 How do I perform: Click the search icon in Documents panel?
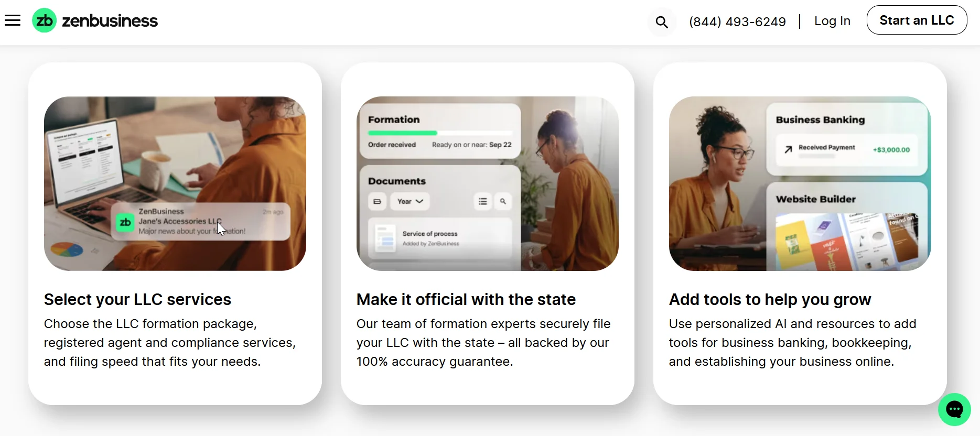503,201
